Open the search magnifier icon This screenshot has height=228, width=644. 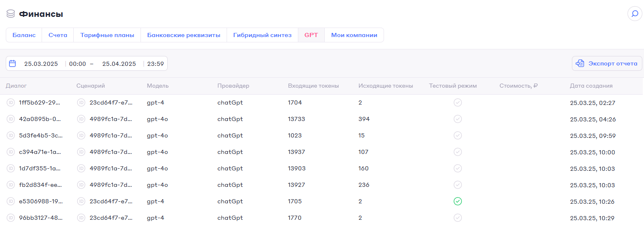pyautogui.click(x=635, y=14)
